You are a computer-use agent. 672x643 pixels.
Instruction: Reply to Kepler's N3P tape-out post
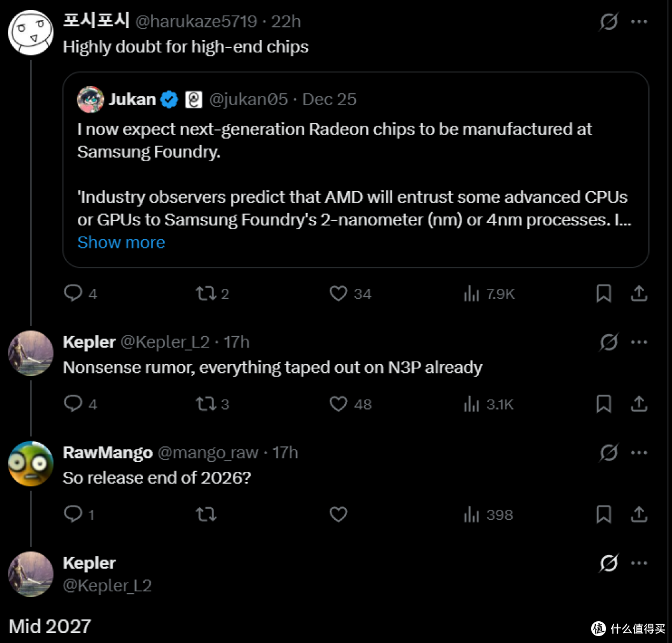73,404
